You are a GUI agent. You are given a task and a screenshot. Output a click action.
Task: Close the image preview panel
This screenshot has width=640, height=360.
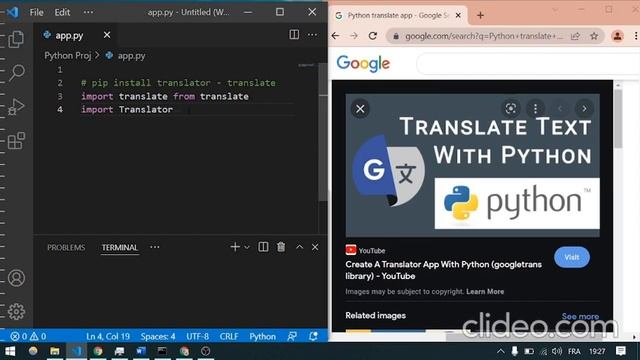point(360,109)
